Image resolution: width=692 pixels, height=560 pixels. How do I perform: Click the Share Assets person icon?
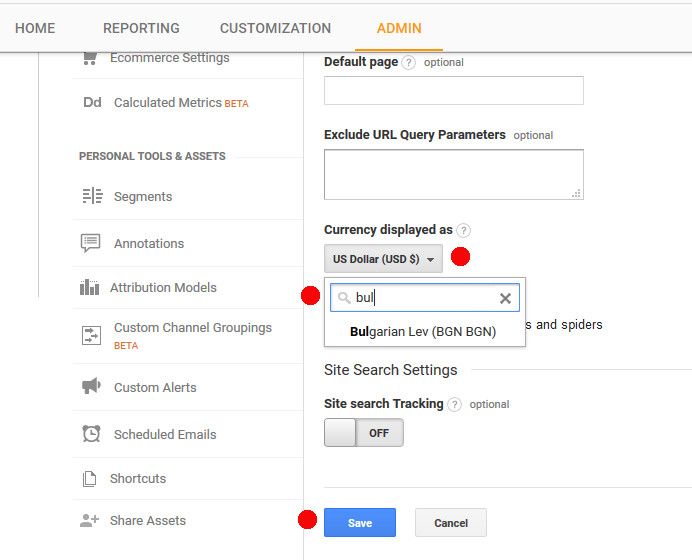click(x=90, y=520)
